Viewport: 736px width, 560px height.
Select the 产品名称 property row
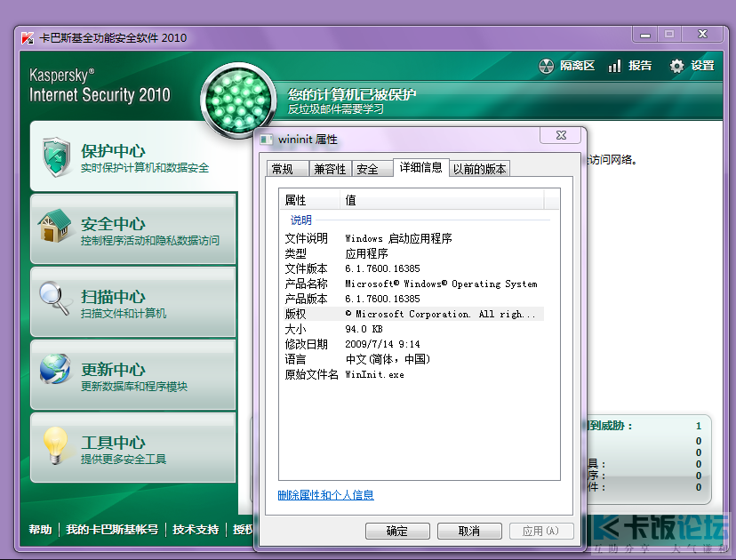coord(414,284)
